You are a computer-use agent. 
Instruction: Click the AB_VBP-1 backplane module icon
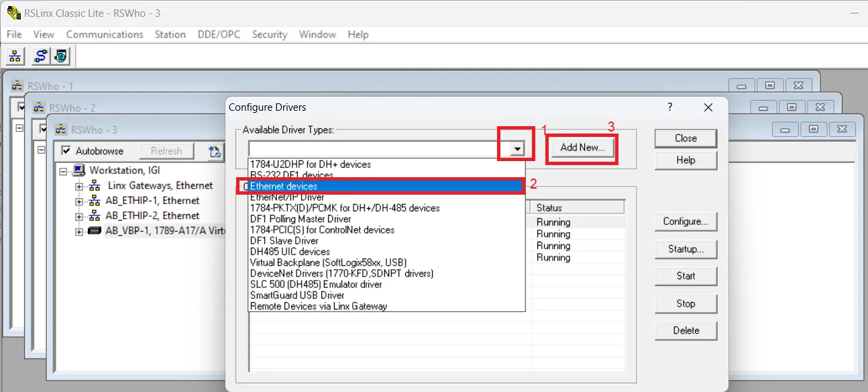click(x=95, y=231)
